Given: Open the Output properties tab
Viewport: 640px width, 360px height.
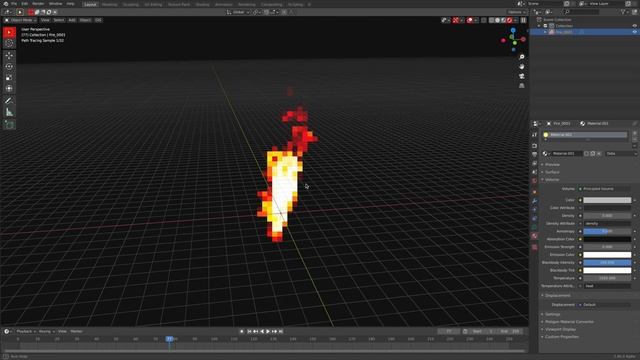Looking at the screenshot, I should tap(534, 154).
